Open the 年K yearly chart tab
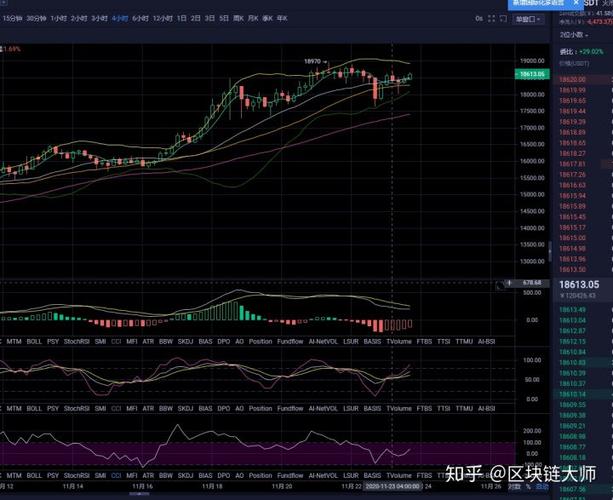 coord(284,18)
